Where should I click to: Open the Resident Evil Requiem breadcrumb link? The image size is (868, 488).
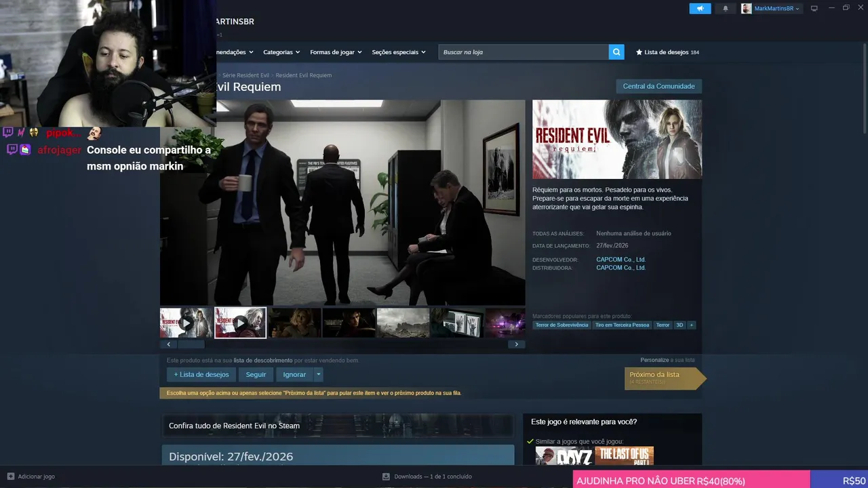tap(303, 75)
